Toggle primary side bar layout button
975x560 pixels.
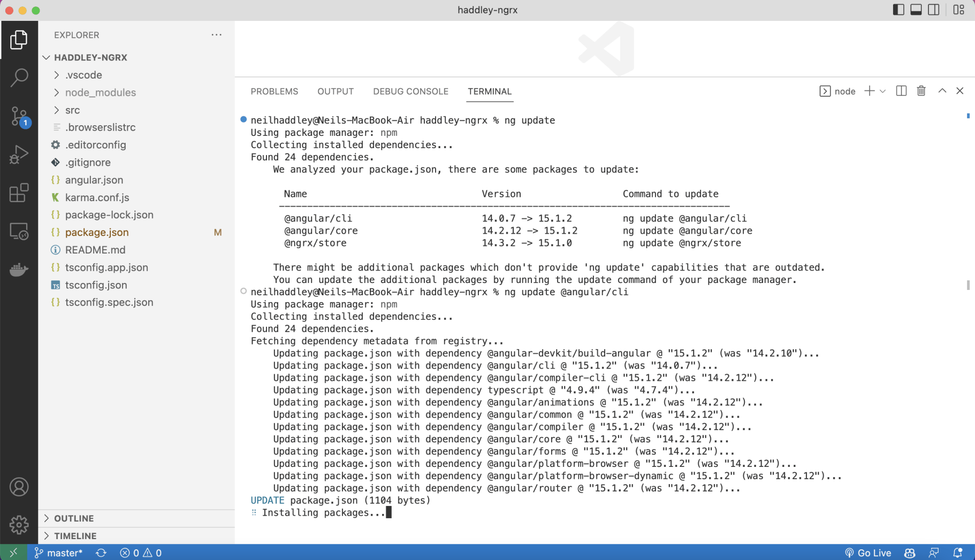[x=898, y=10]
